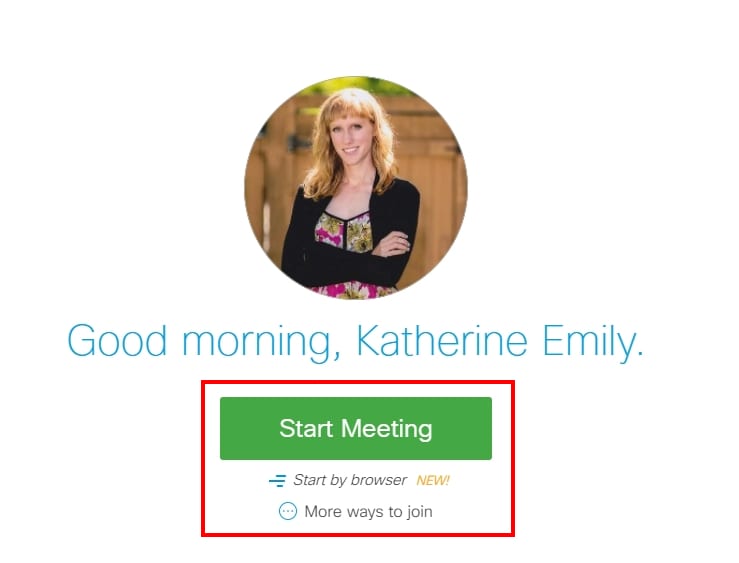Click the green Start Meeting button
Screen dimensions: 739x563
point(356,428)
